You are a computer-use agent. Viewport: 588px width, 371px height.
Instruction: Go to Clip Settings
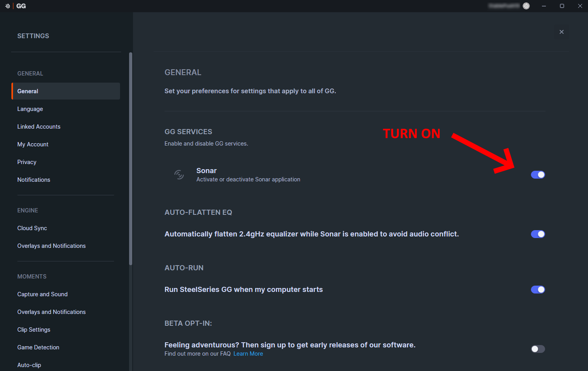33,330
